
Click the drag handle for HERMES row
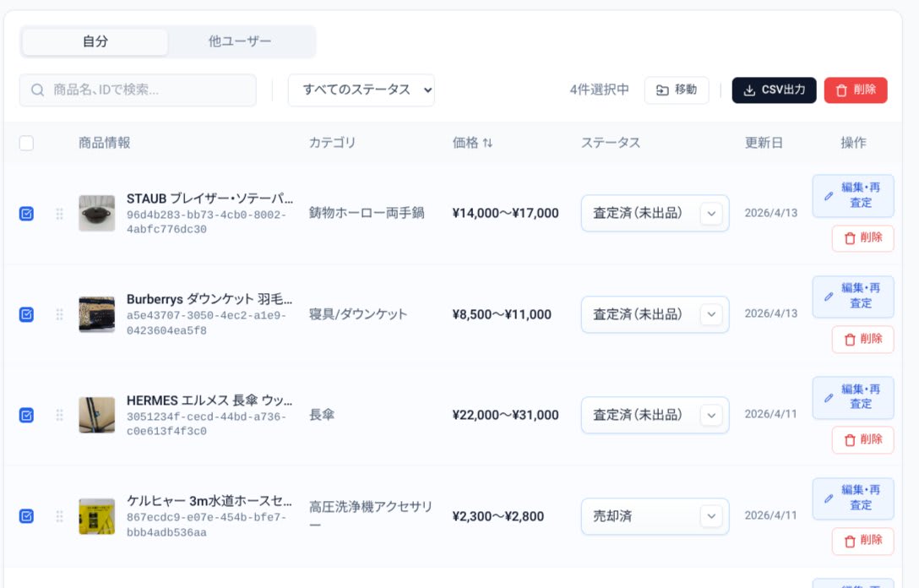(59, 415)
